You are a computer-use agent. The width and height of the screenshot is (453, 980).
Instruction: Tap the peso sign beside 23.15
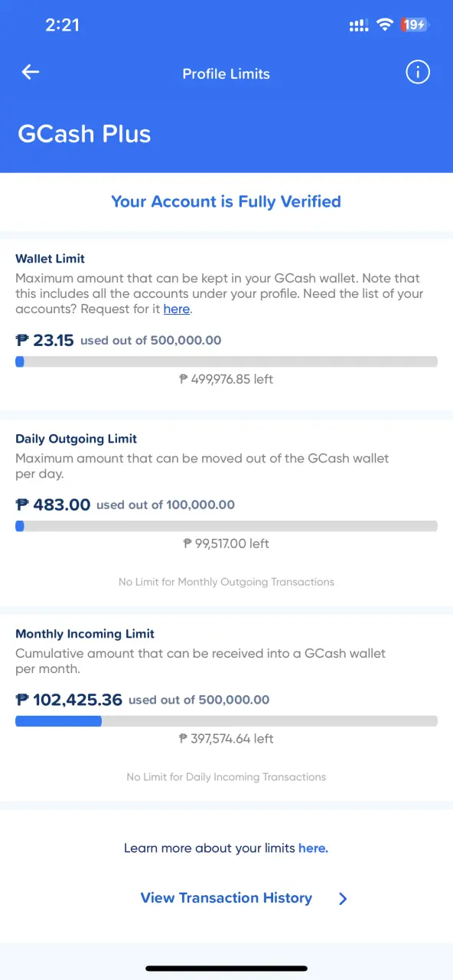click(x=21, y=340)
